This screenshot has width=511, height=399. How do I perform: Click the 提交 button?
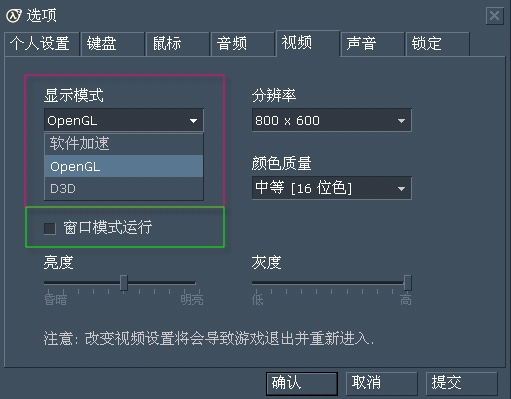[462, 383]
